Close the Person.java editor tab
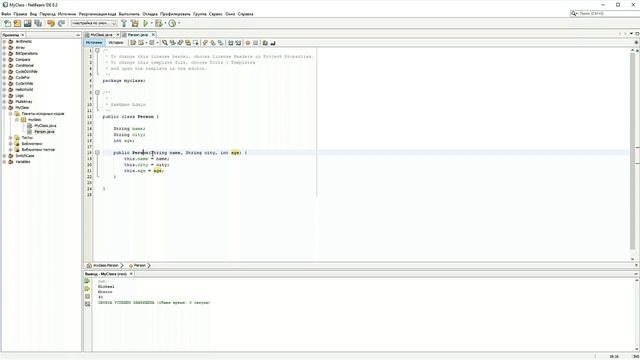The height and width of the screenshot is (360, 640). tap(153, 35)
